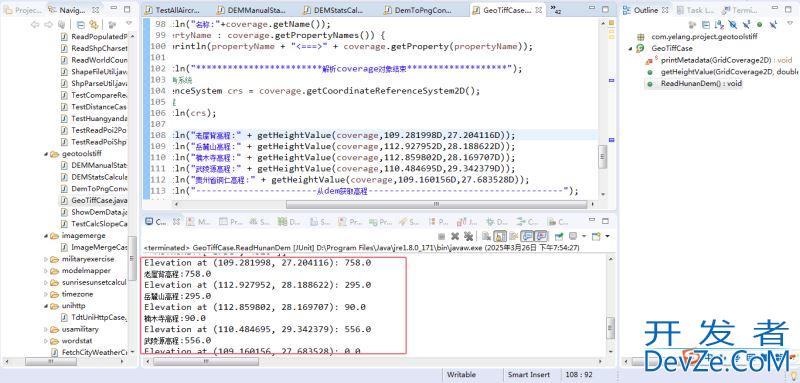This screenshot has width=800, height=383.
Task: Select ShowDemData file in Navigator
Action: pyautogui.click(x=93, y=212)
